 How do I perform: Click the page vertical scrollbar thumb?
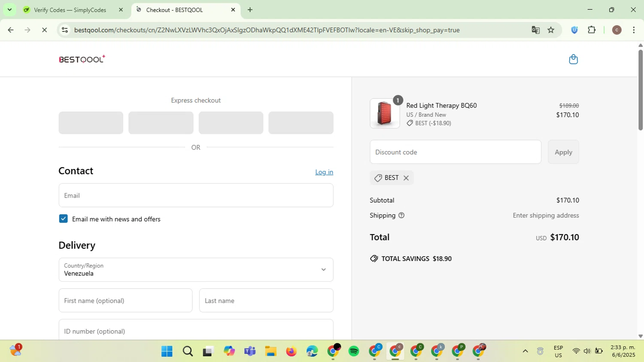tap(640, 90)
